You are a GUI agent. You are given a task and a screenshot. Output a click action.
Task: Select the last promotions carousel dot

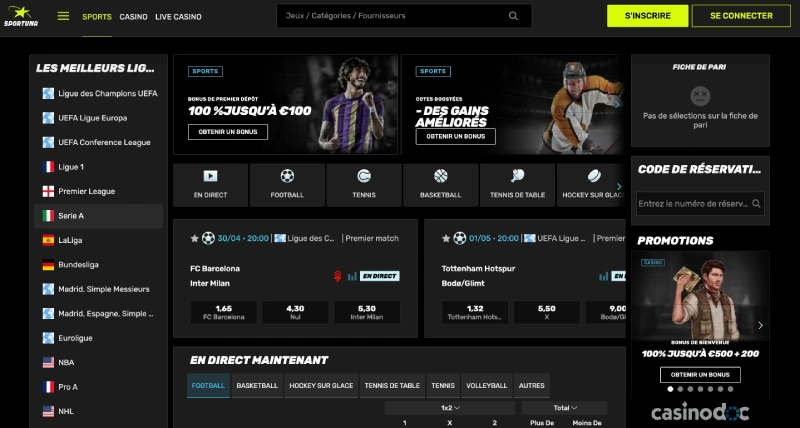click(x=730, y=389)
